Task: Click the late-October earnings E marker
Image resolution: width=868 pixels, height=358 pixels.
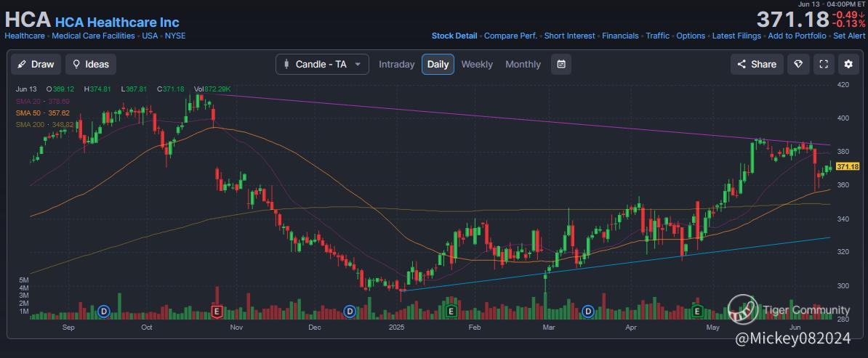Action: [217, 312]
